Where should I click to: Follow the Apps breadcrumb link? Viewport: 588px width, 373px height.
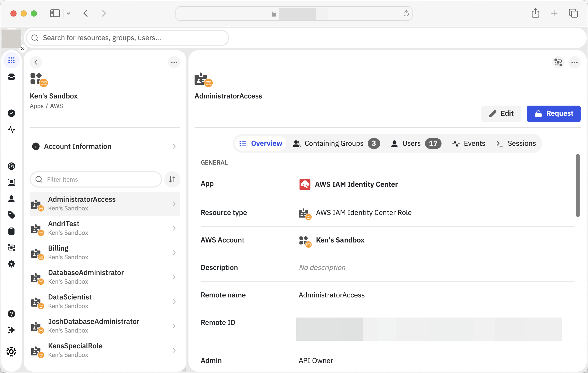click(x=37, y=106)
